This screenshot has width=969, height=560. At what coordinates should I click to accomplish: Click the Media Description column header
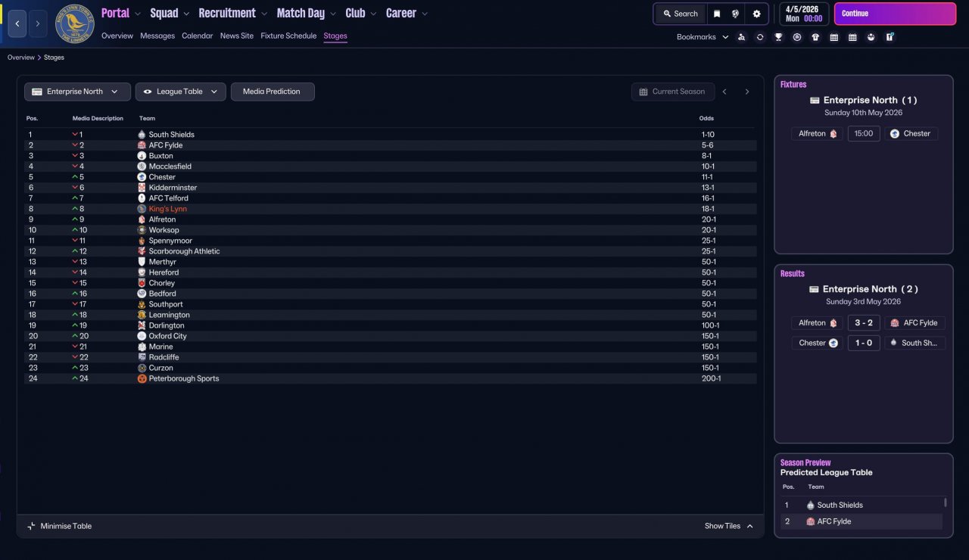click(x=98, y=119)
